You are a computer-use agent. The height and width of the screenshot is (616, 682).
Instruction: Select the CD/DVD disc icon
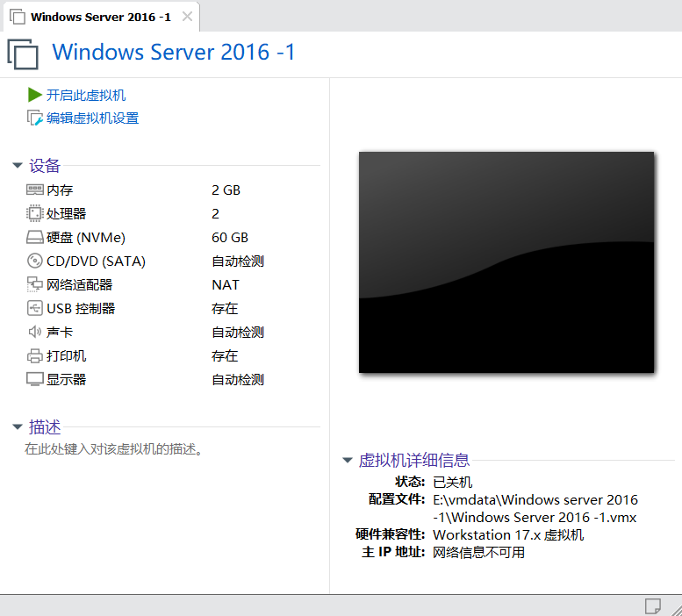pos(35,261)
